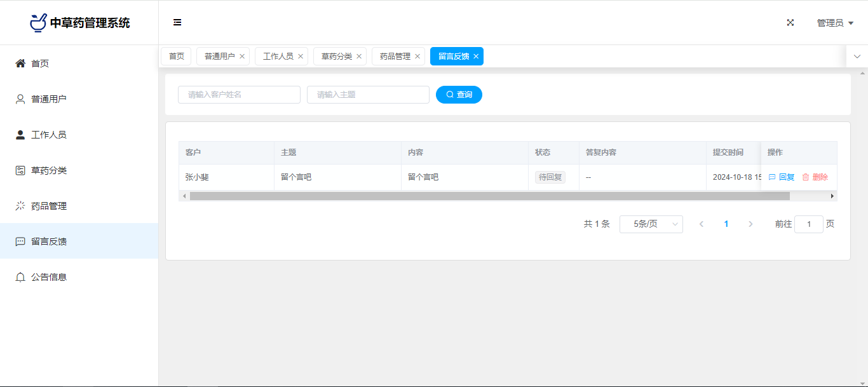The height and width of the screenshot is (387, 868).
Task: Close the active 留言反馈 tab
Action: pos(476,57)
